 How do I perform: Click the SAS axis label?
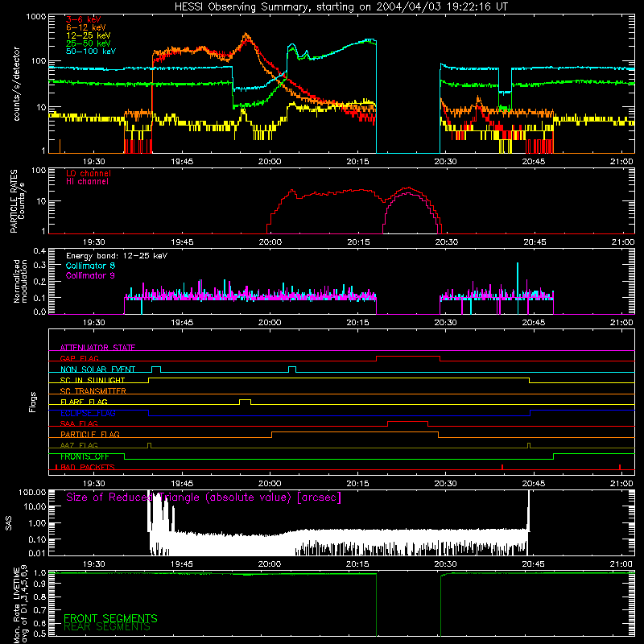(x=8, y=523)
